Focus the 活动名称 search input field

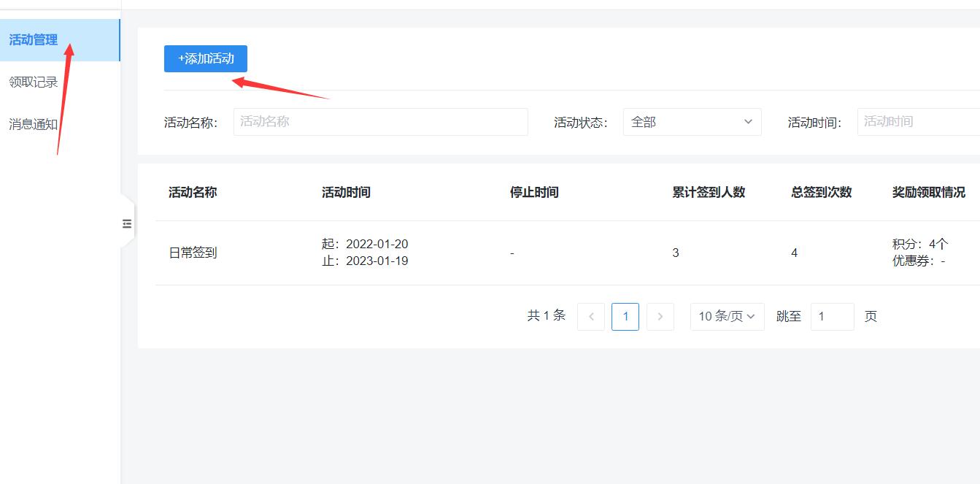click(x=380, y=122)
